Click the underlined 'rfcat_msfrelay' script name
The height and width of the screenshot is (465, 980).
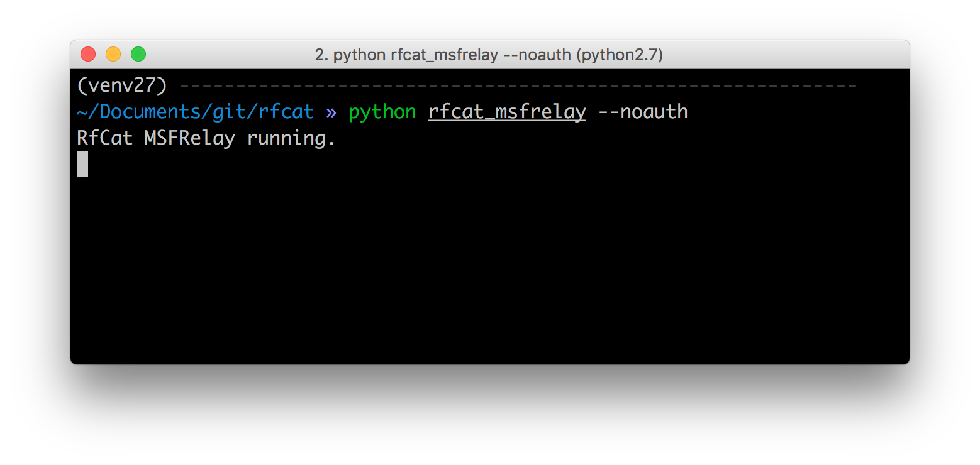click(x=506, y=112)
